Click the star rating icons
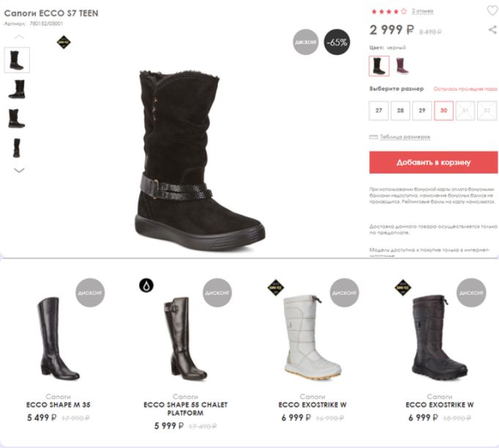 (x=389, y=12)
